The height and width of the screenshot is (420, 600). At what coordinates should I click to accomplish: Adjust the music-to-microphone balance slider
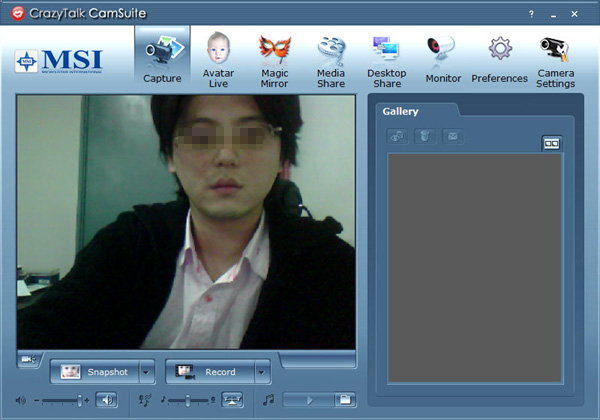[x=188, y=400]
